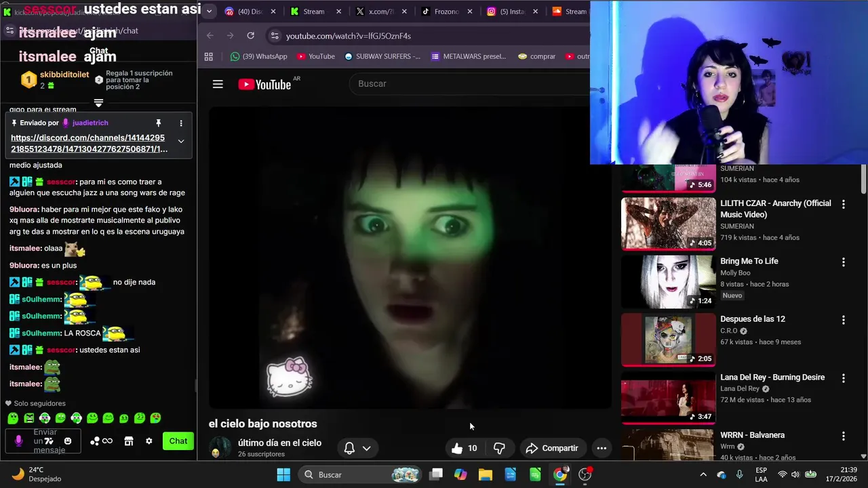
Task: Open Despues de las 12 video thumbnail
Action: [669, 340]
